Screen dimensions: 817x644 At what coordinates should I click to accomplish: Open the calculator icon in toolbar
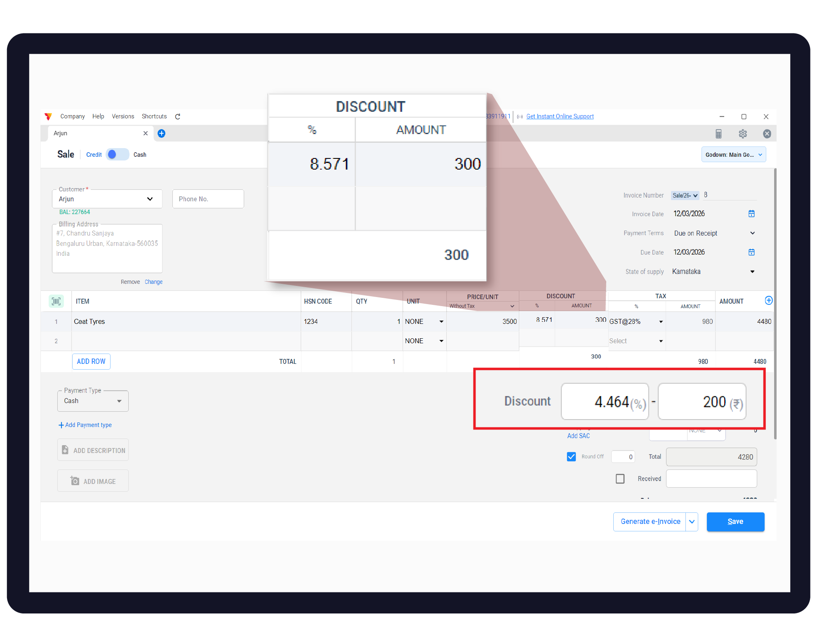pyautogui.click(x=718, y=134)
